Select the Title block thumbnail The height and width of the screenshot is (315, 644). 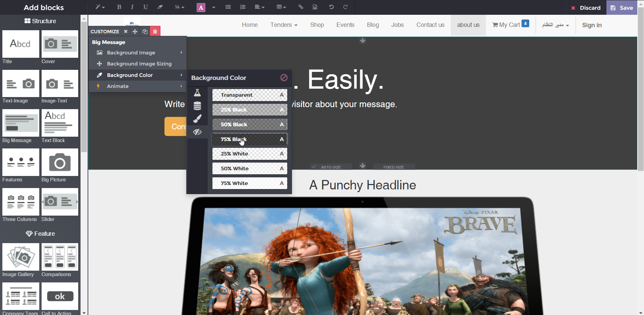click(x=21, y=44)
